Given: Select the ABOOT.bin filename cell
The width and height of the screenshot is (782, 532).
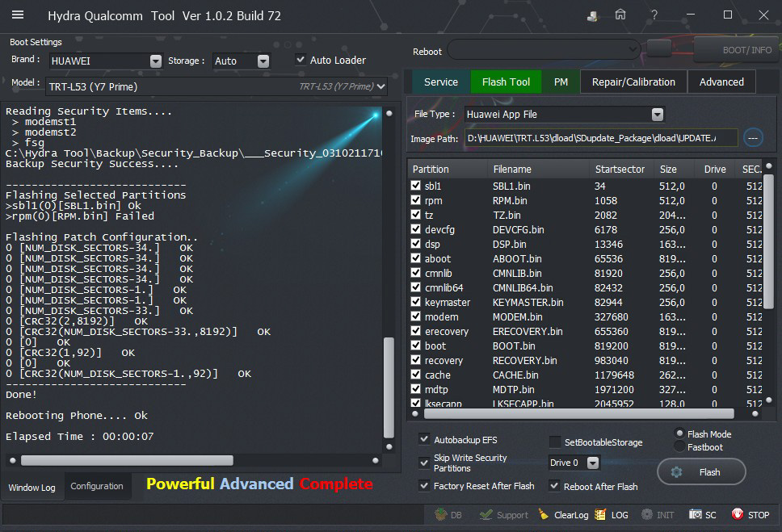Looking at the screenshot, I should pos(517,258).
